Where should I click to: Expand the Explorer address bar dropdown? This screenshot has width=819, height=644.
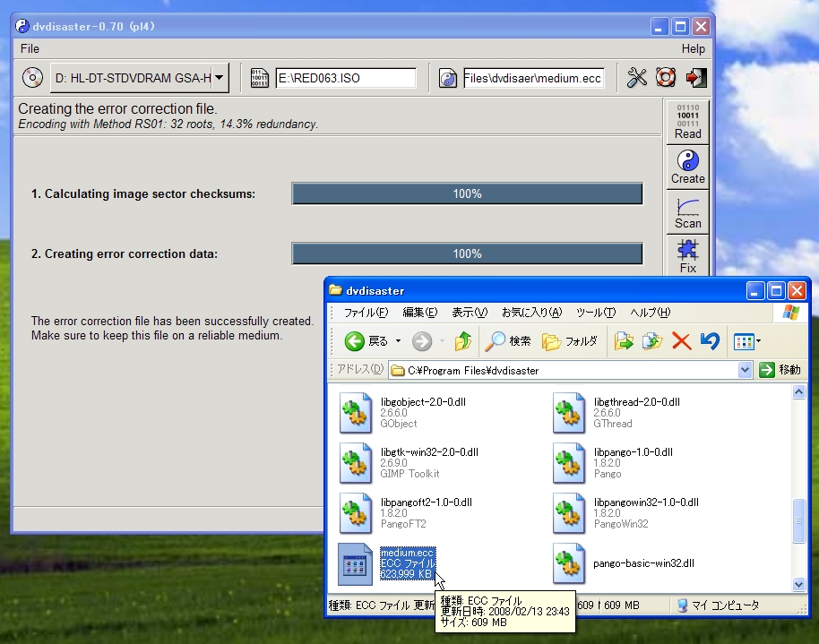click(745, 370)
